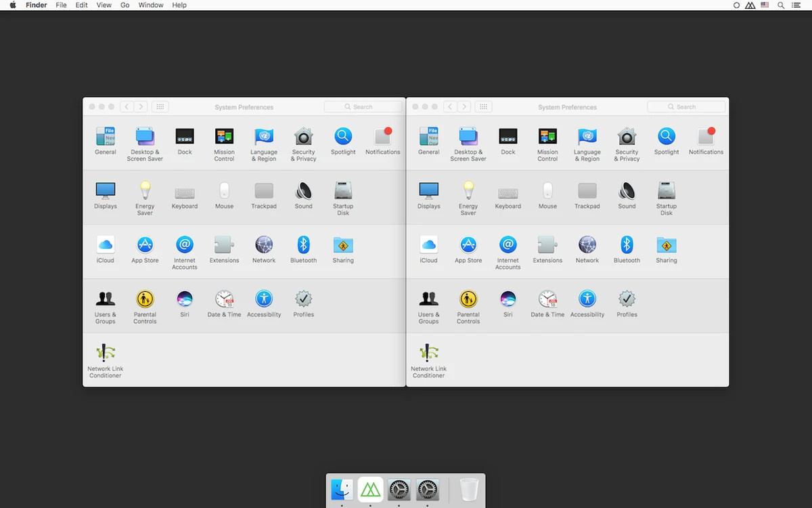Open Internet Accounts in left window
This screenshot has height=508, width=812.
tap(185, 252)
